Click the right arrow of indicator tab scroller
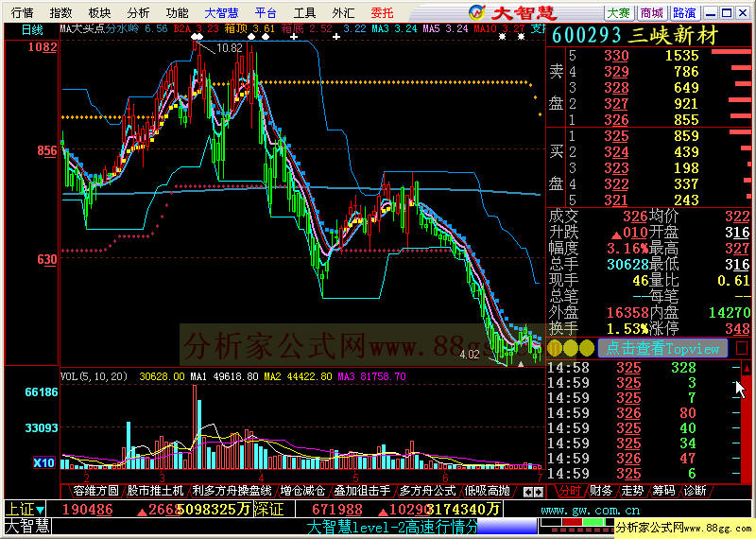Image resolution: width=756 pixels, height=539 pixels. (x=539, y=492)
